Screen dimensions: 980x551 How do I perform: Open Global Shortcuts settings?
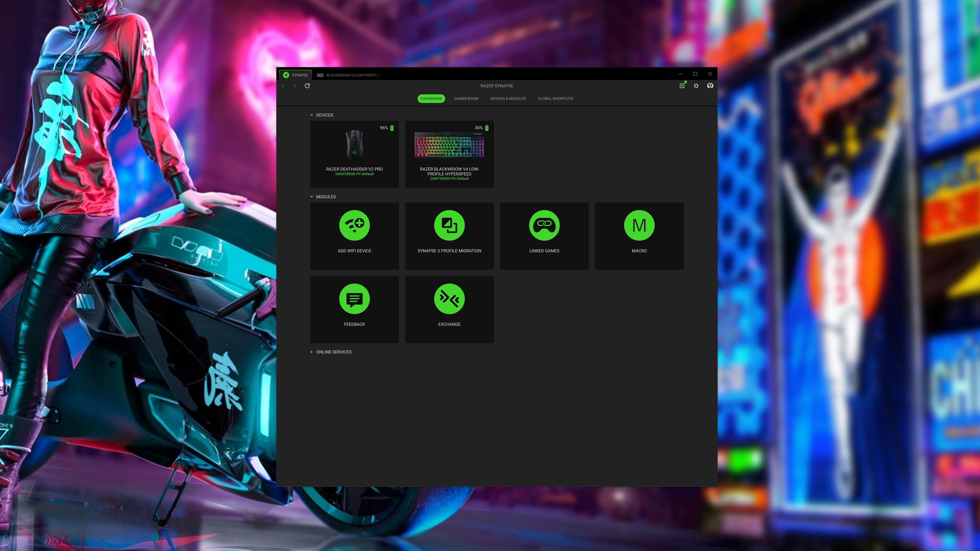point(555,98)
